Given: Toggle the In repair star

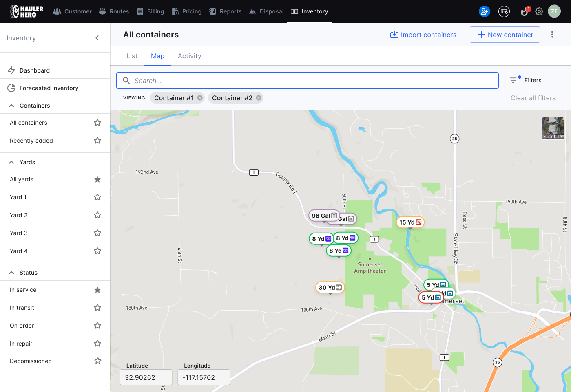Looking at the screenshot, I should point(97,344).
